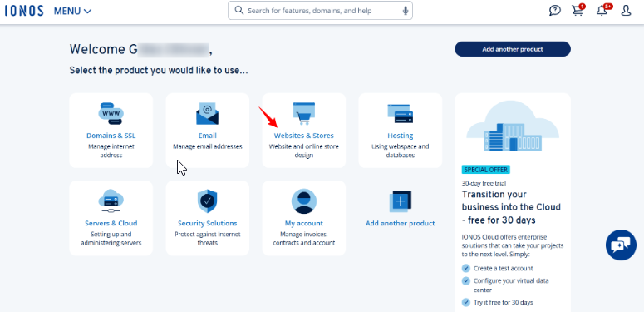Click the IONOS logo
The image size is (644, 312).
[x=24, y=11]
